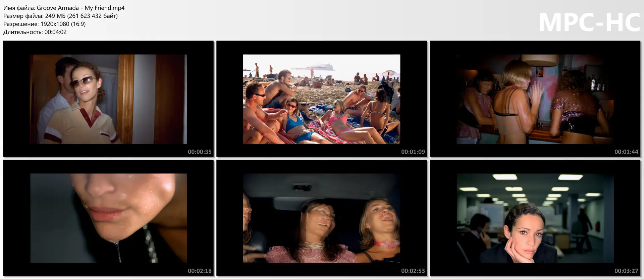
Task: Click the resolution text '1920x1080 (16:9)'
Action: (x=63, y=24)
